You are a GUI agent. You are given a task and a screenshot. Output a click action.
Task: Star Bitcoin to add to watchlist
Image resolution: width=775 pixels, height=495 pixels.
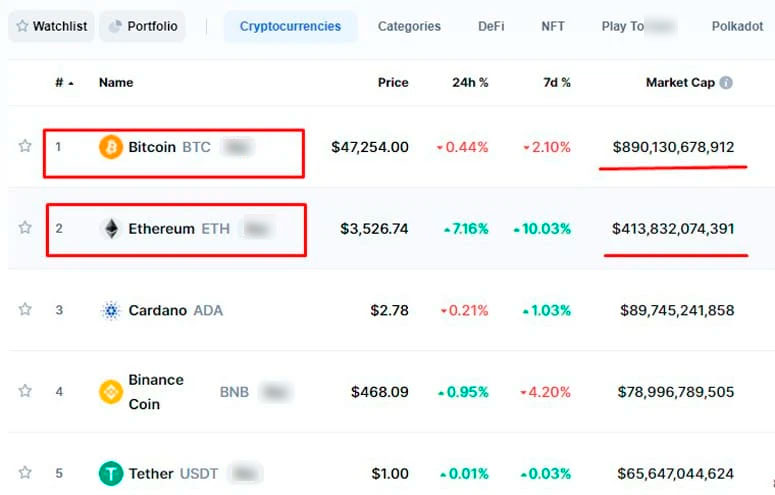[x=25, y=147]
